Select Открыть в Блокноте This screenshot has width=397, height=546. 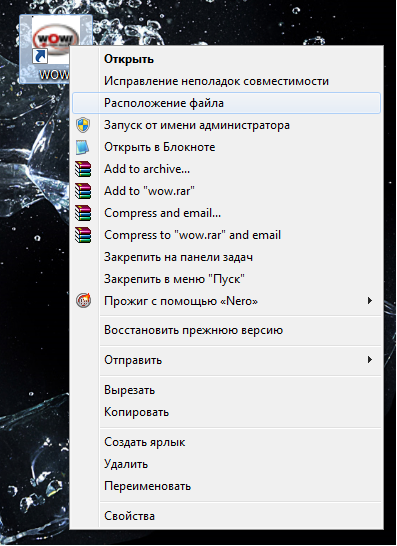[226, 147]
